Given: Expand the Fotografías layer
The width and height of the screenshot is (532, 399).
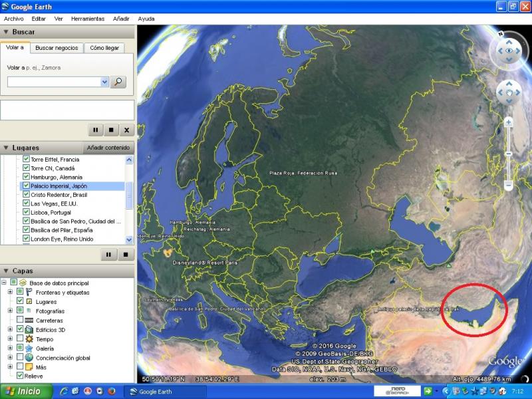Looking at the screenshot, I should (x=10, y=311).
